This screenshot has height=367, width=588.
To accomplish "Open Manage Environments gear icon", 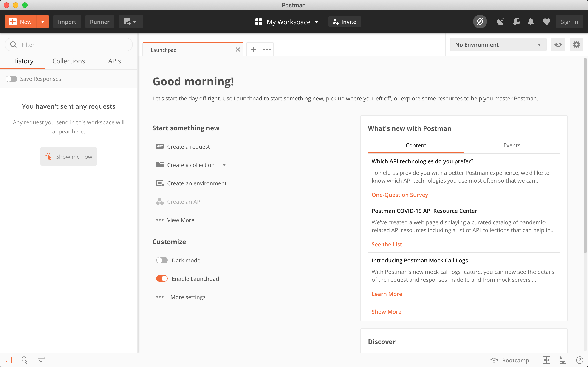I will click(x=576, y=45).
